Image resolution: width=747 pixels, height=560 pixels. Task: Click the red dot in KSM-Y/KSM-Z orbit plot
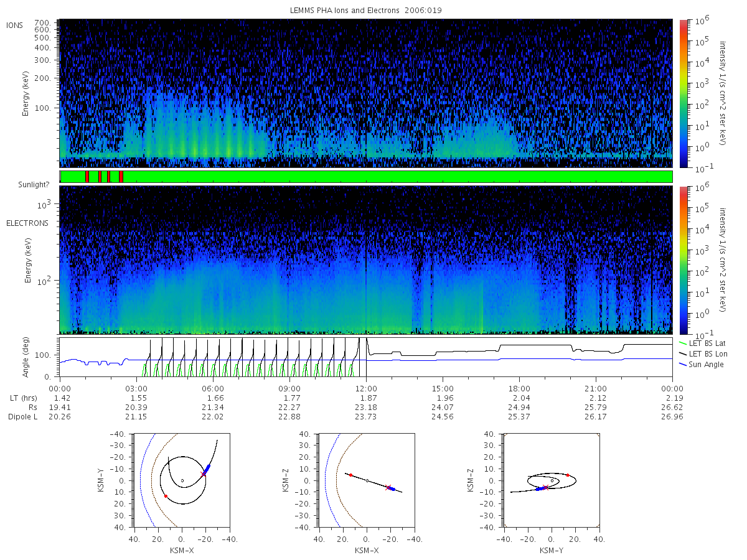tap(568, 475)
